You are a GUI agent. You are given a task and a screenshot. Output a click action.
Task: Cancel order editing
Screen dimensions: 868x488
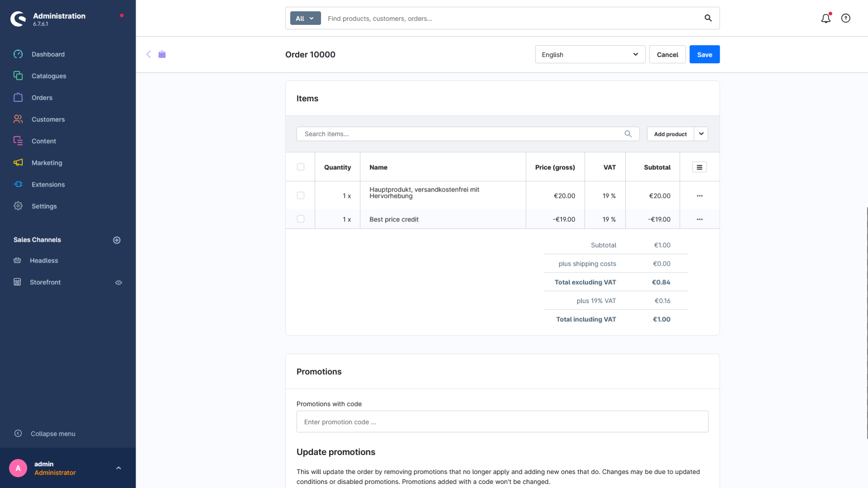point(667,54)
